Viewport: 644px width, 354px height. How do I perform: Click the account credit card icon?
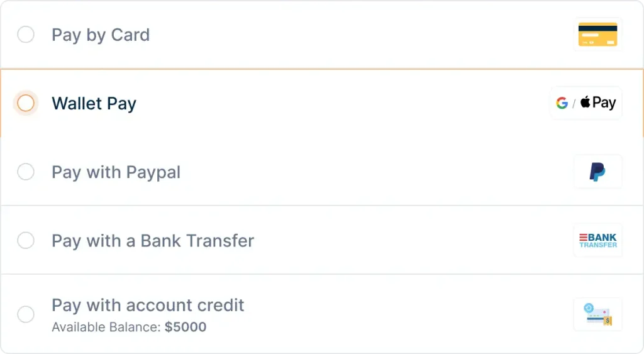598,314
